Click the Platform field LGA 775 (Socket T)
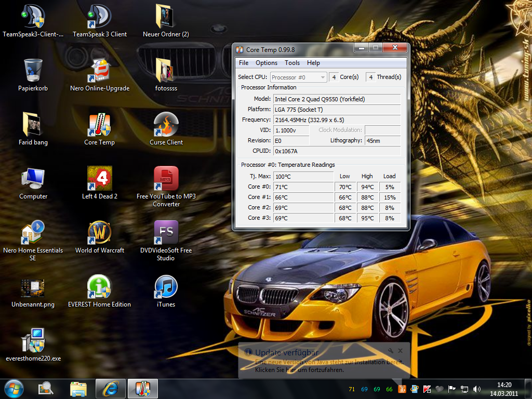The height and width of the screenshot is (399, 532). pos(337,110)
